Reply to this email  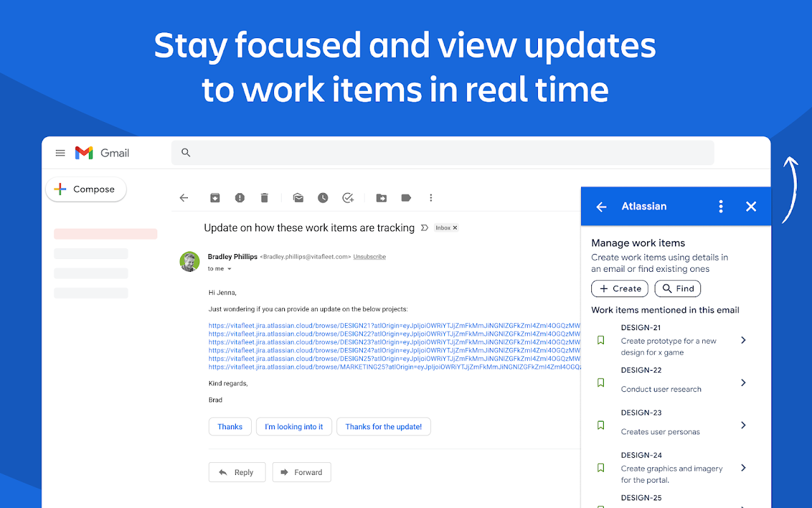(x=237, y=472)
